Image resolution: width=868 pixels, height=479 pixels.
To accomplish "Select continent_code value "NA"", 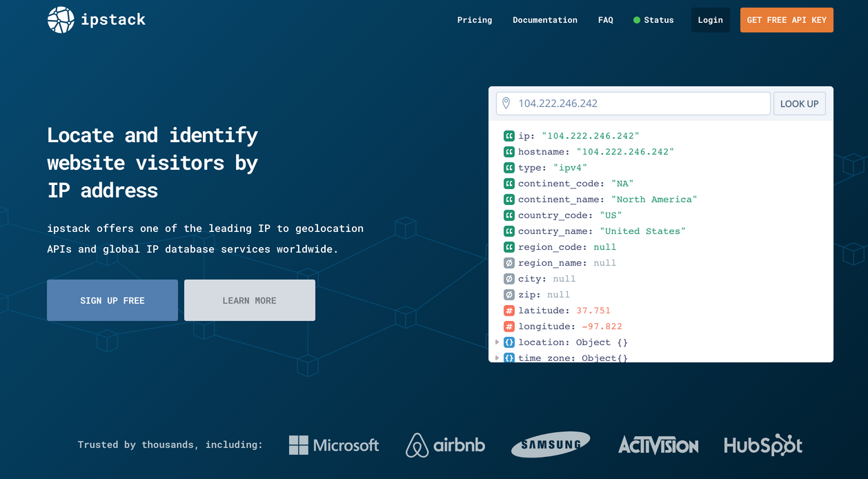I will point(622,184).
